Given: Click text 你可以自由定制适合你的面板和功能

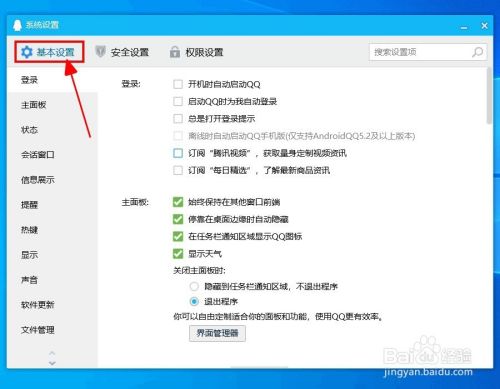Looking at the screenshot, I should (240, 316).
